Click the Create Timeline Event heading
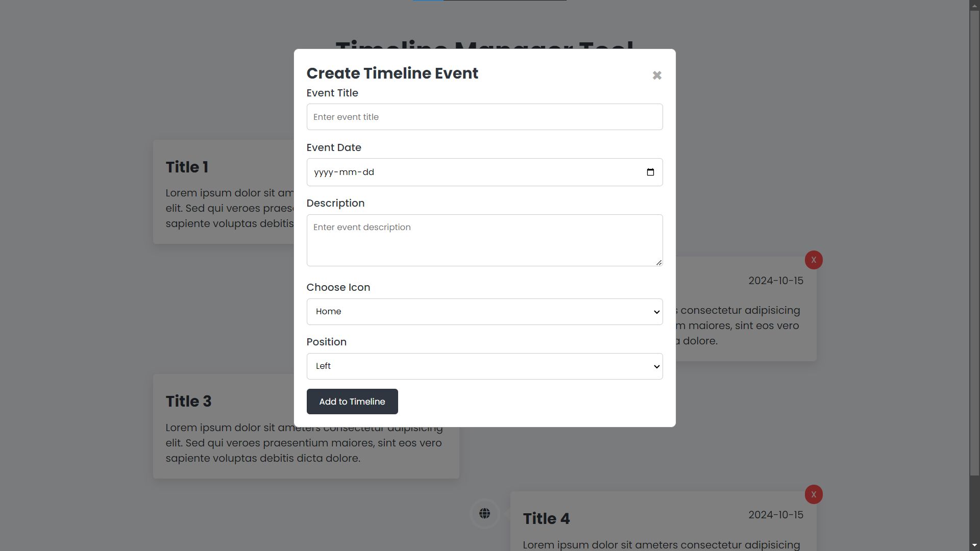The height and width of the screenshot is (551, 980). click(392, 73)
